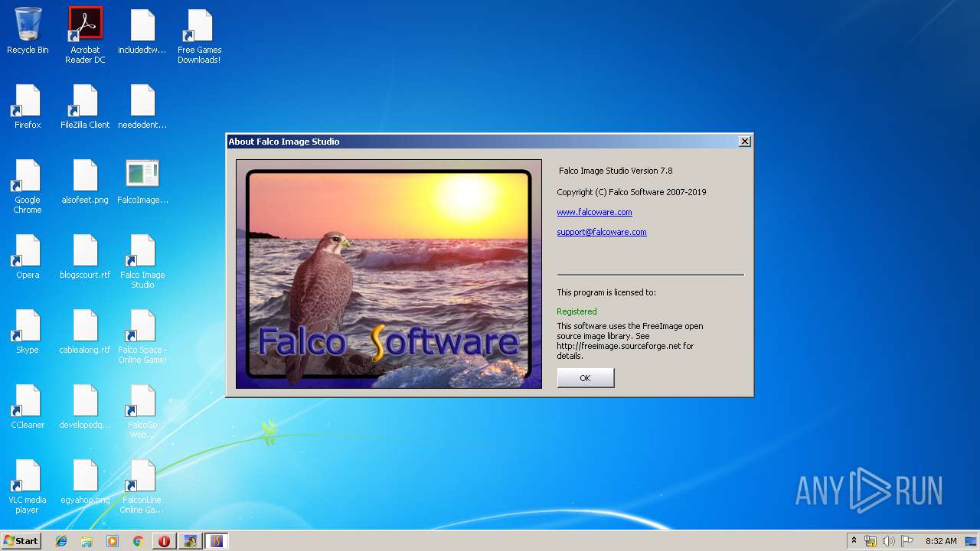This screenshot has height=551, width=980.
Task: Select the egyahoo.png desktop file
Action: [85, 481]
